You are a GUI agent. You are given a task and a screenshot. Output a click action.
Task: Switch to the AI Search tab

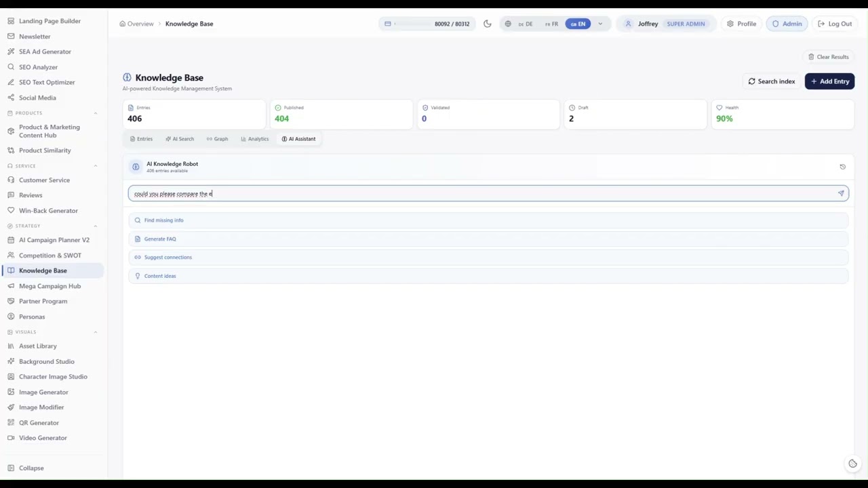(x=180, y=139)
